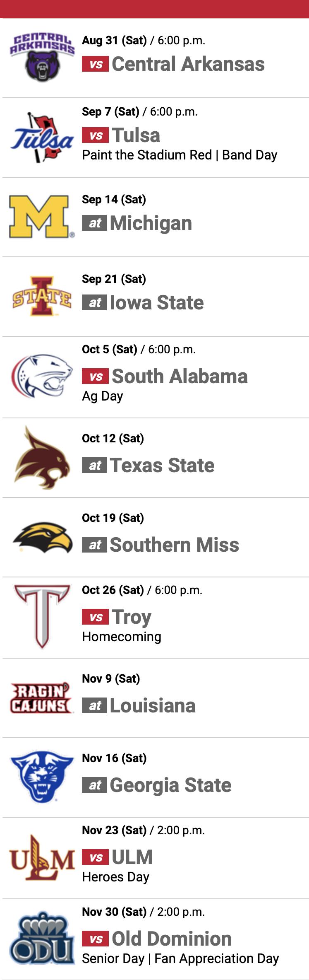Click the Georgia State panther logo
Image resolution: width=309 pixels, height=980 pixels.
42,777
